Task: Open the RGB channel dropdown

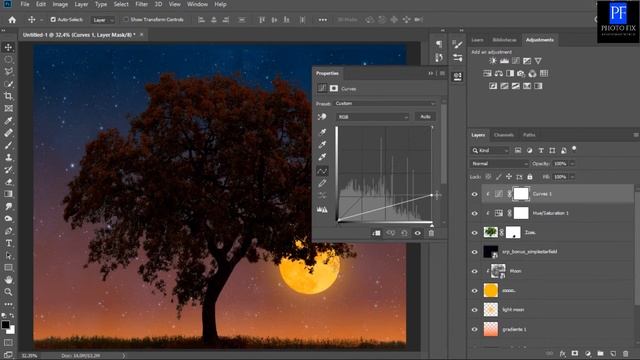Action: pyautogui.click(x=373, y=117)
